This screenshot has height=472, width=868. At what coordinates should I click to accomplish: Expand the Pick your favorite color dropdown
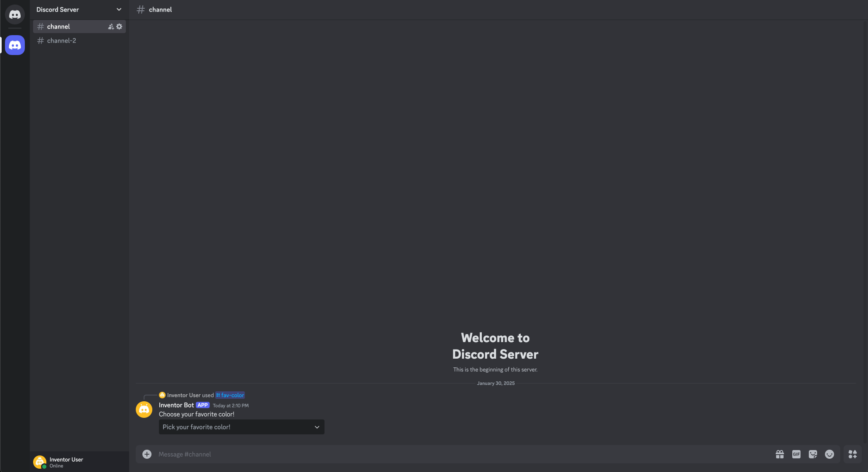point(241,427)
